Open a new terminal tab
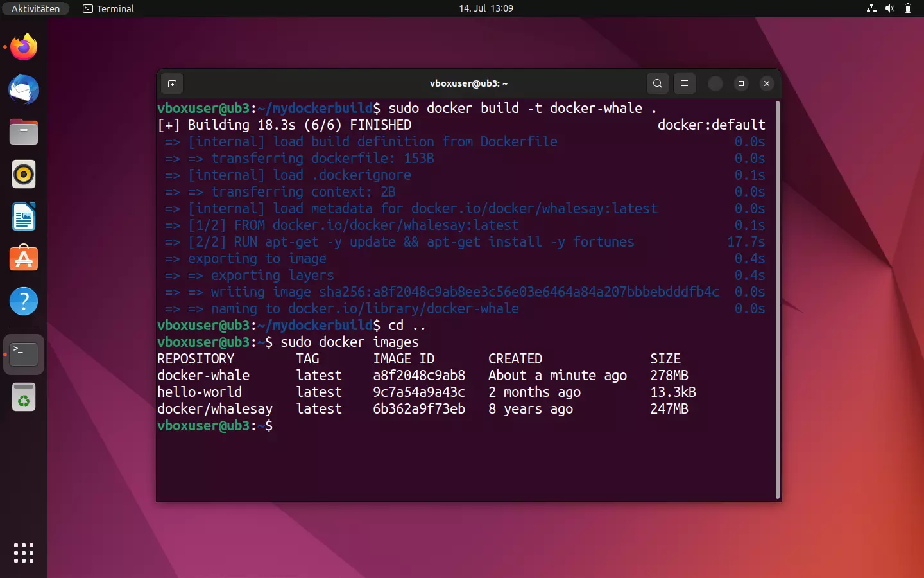 (x=172, y=83)
